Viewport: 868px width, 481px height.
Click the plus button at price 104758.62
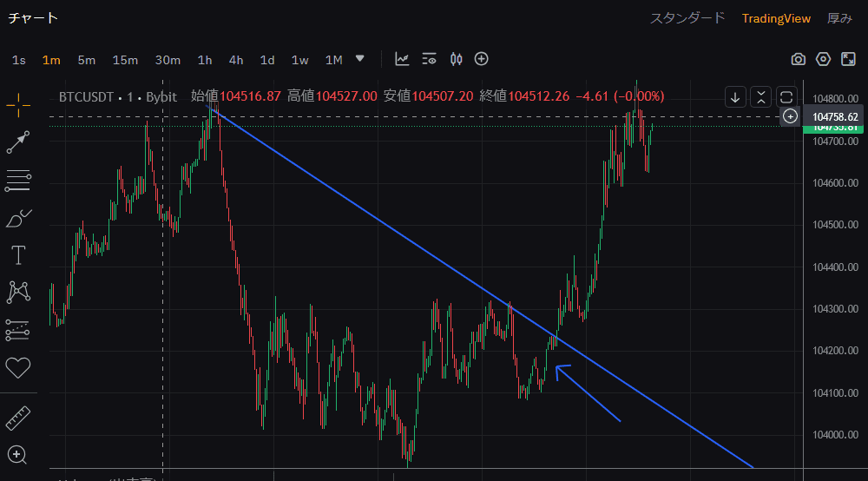(790, 115)
